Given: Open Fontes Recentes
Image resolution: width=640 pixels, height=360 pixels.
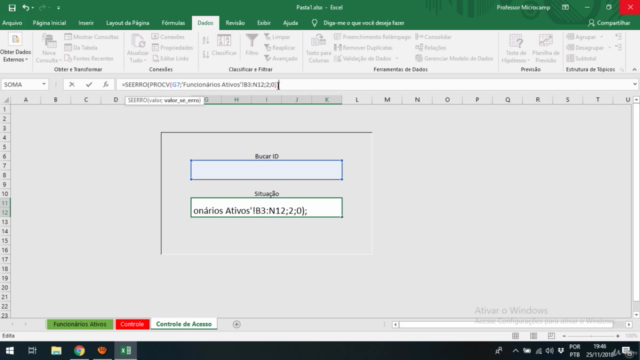Looking at the screenshot, I should [x=89, y=58].
